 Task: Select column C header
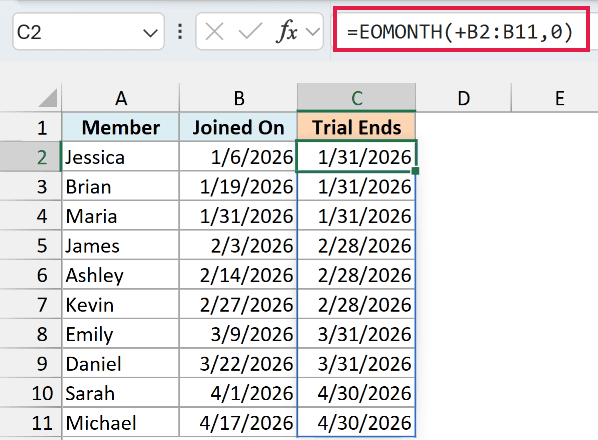pos(357,98)
